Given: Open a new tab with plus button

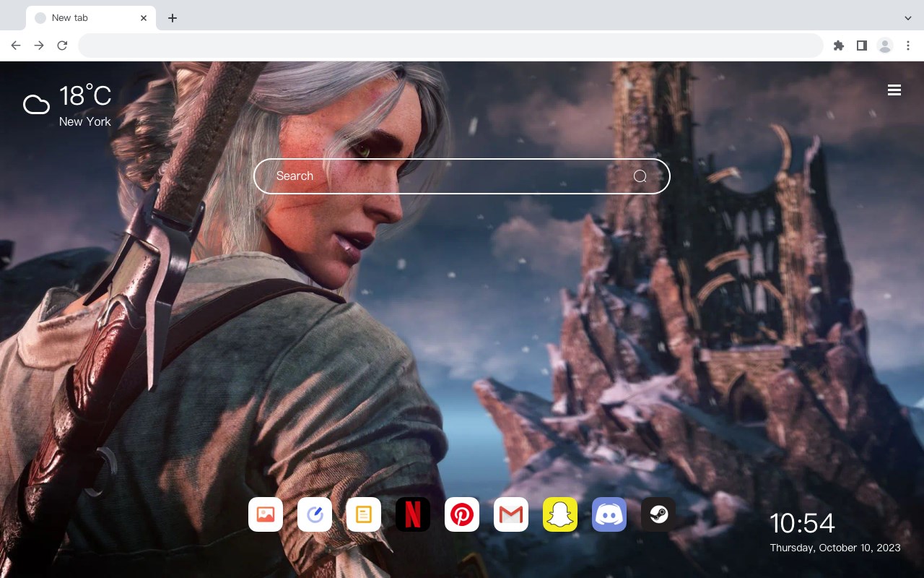Looking at the screenshot, I should pyautogui.click(x=172, y=18).
